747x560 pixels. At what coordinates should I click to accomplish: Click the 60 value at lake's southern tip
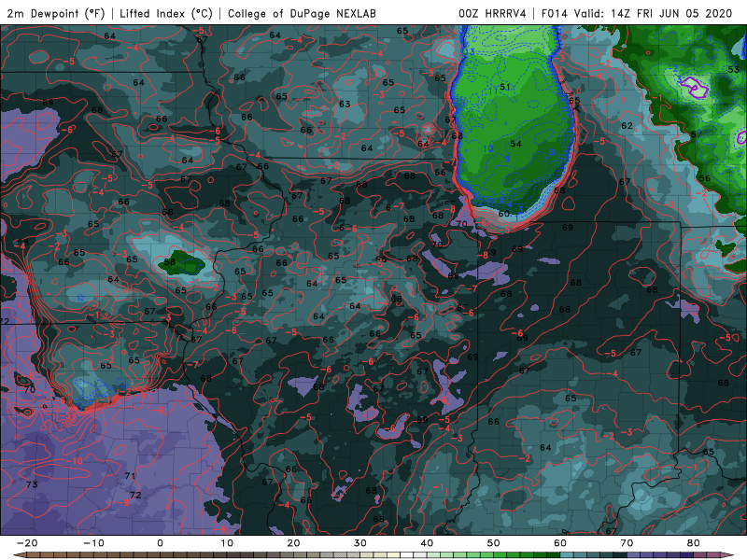coord(504,214)
